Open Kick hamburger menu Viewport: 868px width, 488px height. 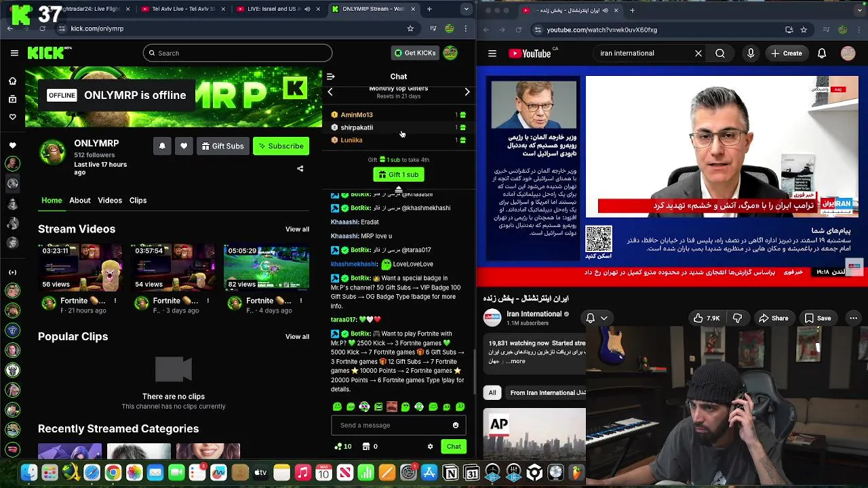(14, 53)
